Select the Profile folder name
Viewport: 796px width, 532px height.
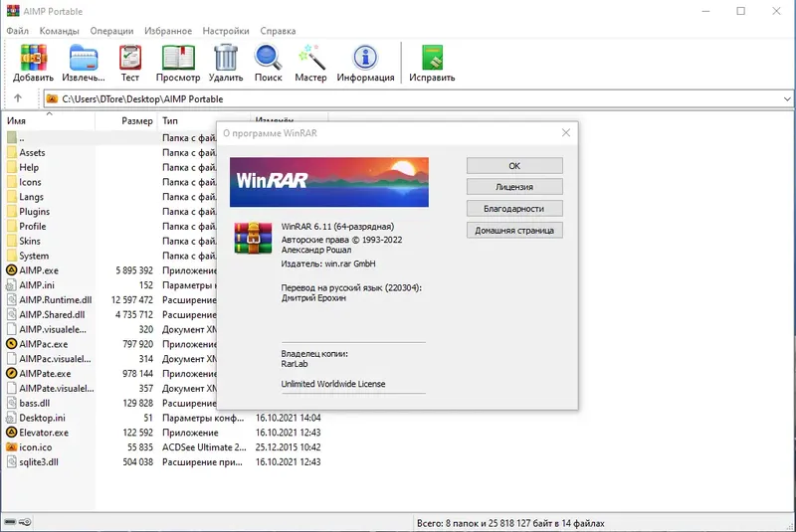[x=33, y=226]
